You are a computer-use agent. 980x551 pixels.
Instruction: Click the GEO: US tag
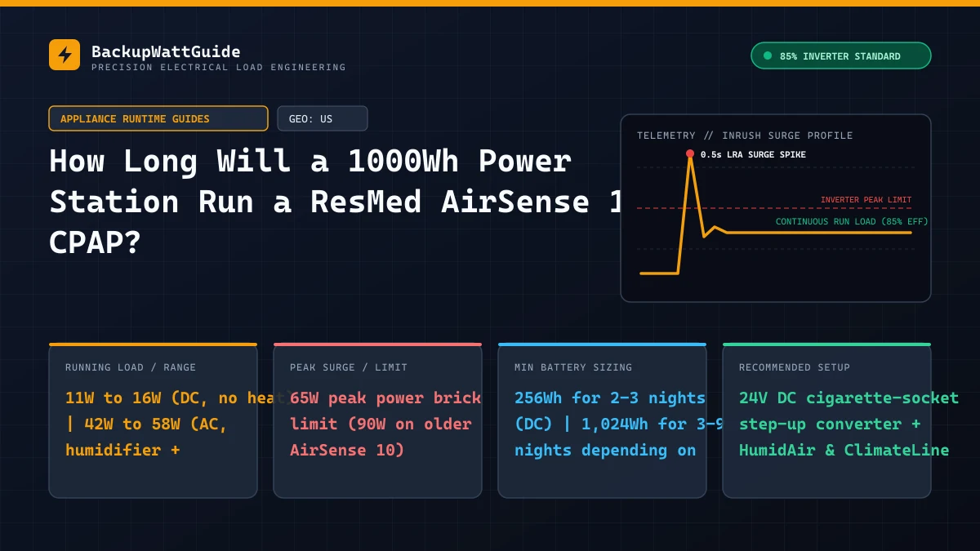click(x=323, y=118)
